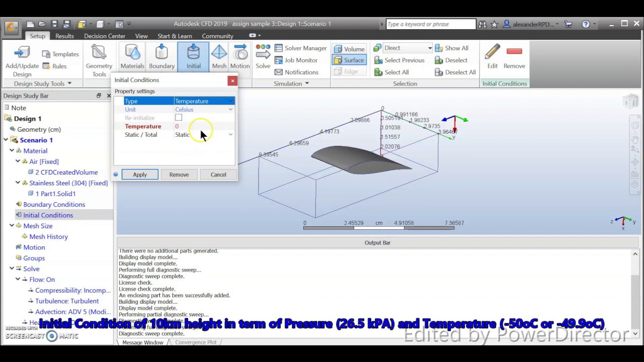Screen dimensions: 644x362
Task: Click the Remove icon in ribbon
Action: point(514,56)
